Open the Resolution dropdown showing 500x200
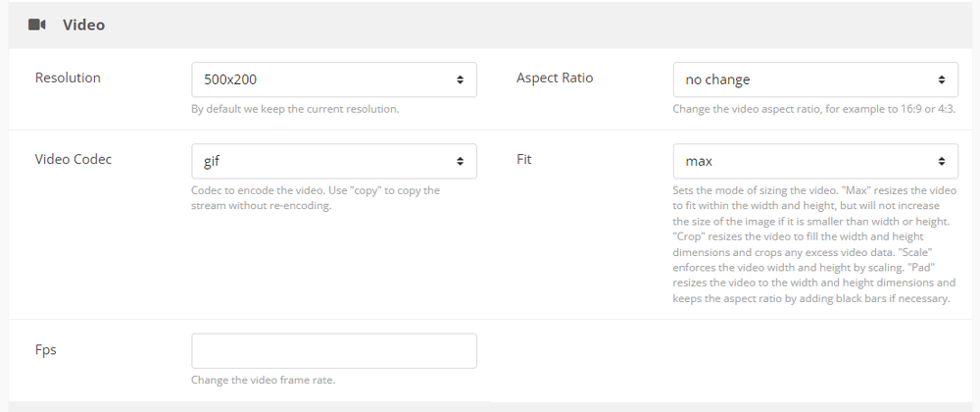Viewport: 980px width, 412px height. [x=334, y=79]
